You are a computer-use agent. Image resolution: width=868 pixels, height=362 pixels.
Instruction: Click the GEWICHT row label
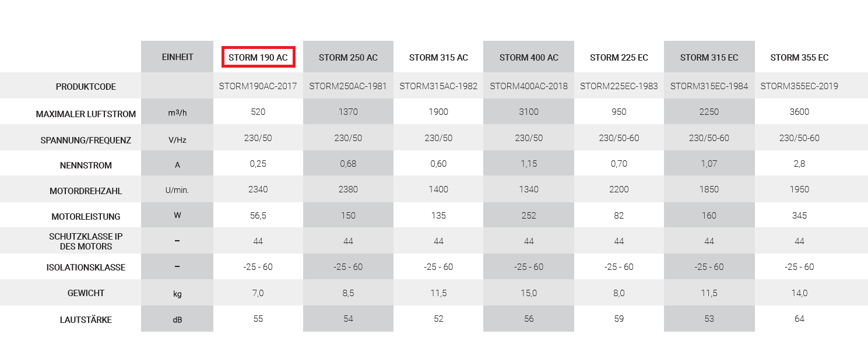coord(86,293)
